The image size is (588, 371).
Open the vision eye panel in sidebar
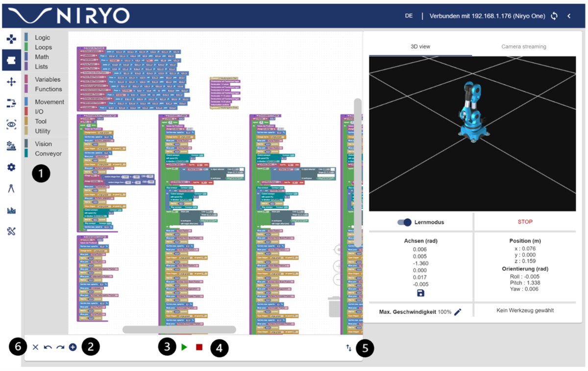pyautogui.click(x=11, y=125)
